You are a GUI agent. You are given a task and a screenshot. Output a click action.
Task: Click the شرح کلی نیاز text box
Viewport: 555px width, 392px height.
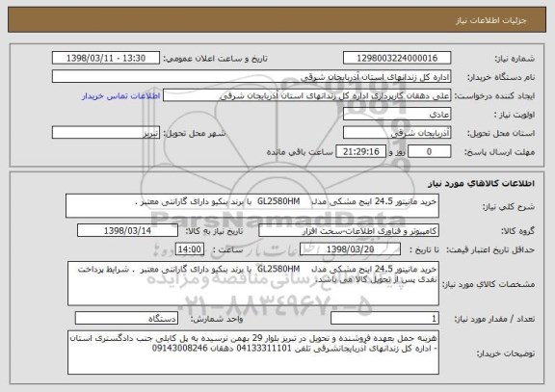pyautogui.click(x=252, y=205)
